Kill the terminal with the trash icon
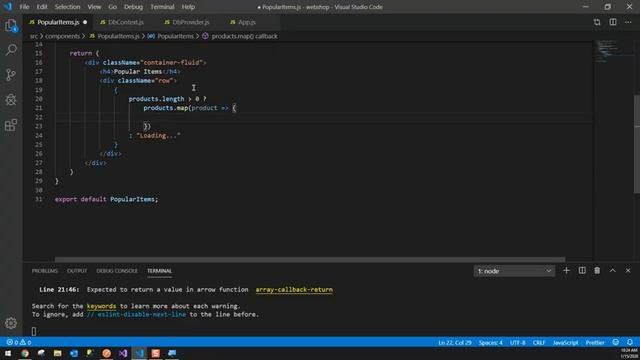The image size is (640, 360). click(x=597, y=271)
